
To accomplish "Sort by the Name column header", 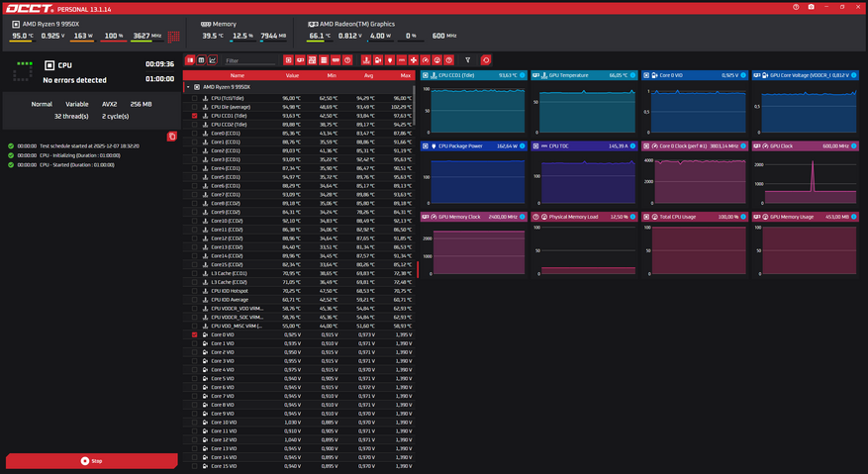I will [237, 75].
